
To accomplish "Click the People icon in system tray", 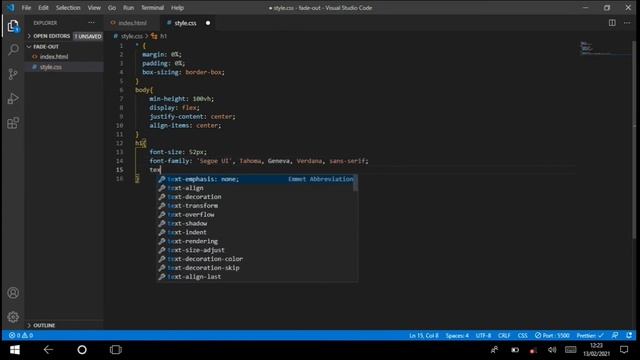I will pyautogui.click(x=494, y=350).
